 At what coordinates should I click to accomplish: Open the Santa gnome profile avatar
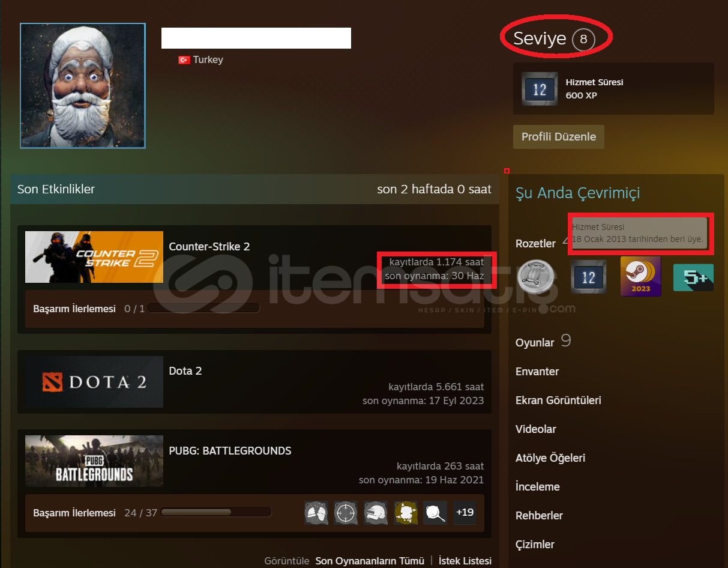point(83,86)
